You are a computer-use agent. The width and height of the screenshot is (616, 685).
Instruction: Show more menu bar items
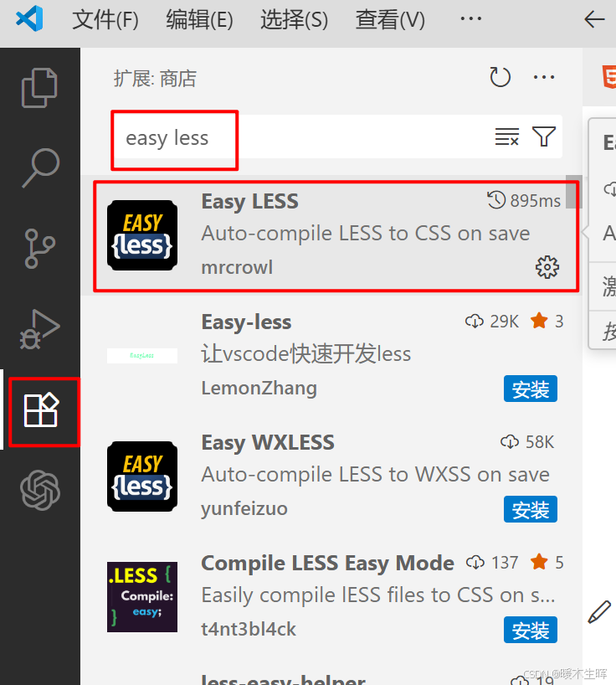(471, 18)
